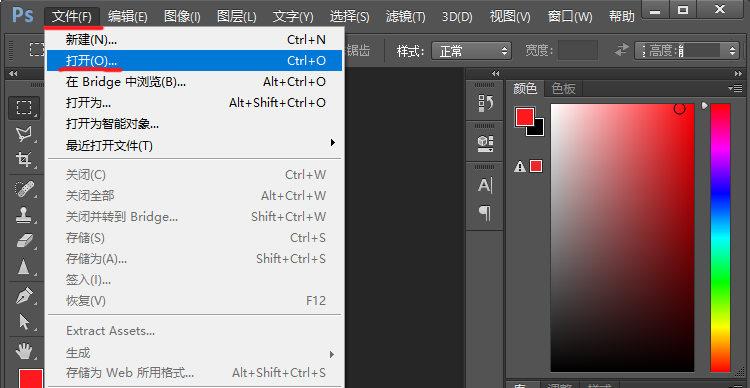The image size is (750, 388).
Task: Collapse the color panel dock double-arrow
Action: tap(738, 74)
